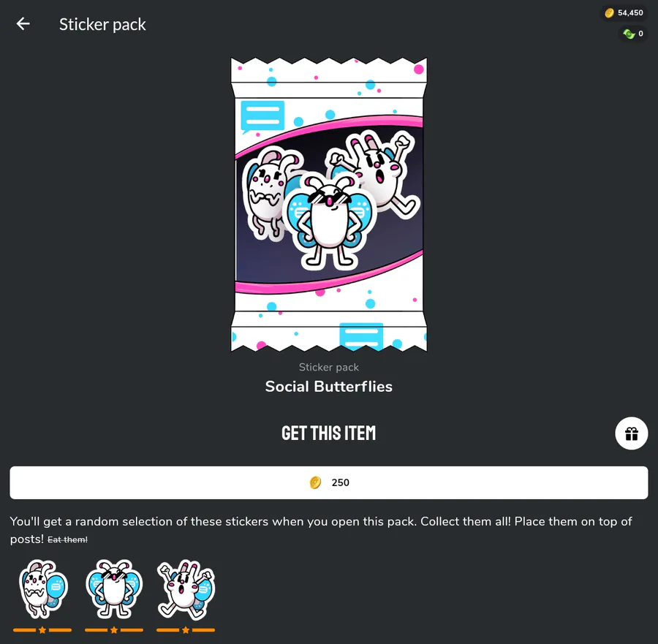Click the rarity star under second sticker
The image size is (658, 644).
point(114,629)
